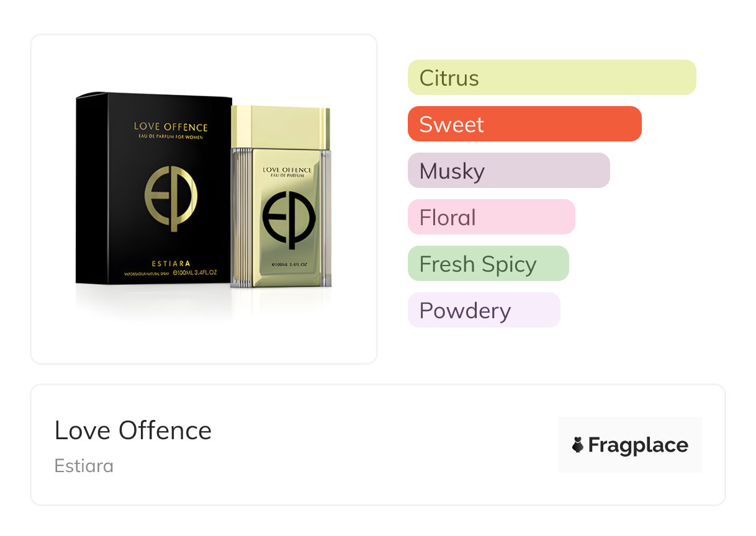The height and width of the screenshot is (536, 756).
Task: Click the Eau de Parfum for Women text on box
Action: [x=171, y=137]
